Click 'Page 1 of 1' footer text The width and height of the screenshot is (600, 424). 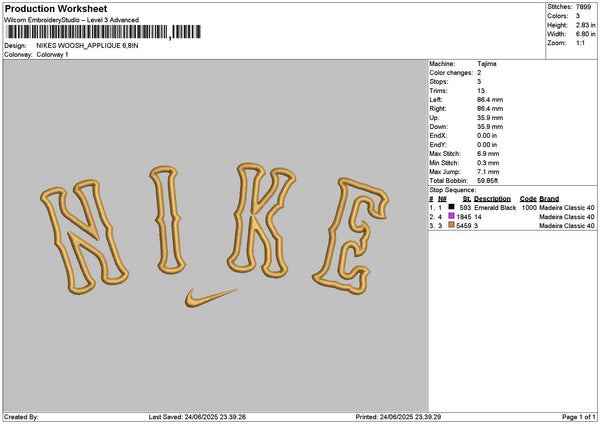tap(579, 417)
